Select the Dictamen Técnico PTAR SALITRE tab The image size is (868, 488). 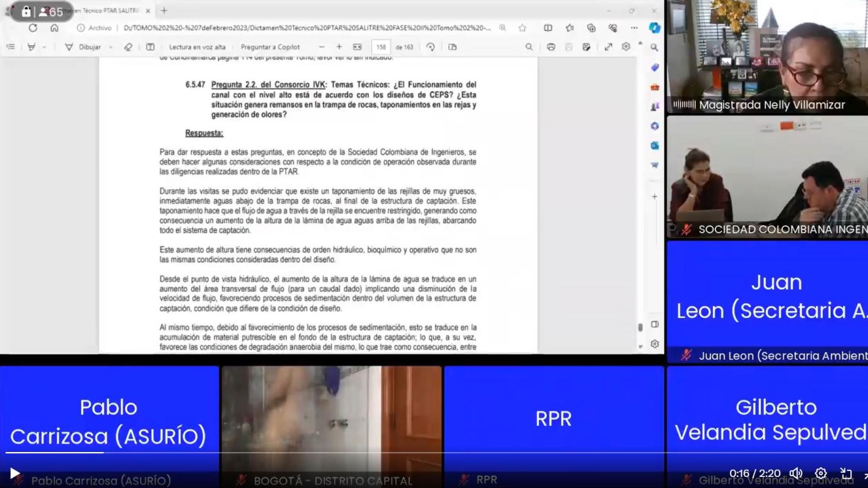point(101,11)
